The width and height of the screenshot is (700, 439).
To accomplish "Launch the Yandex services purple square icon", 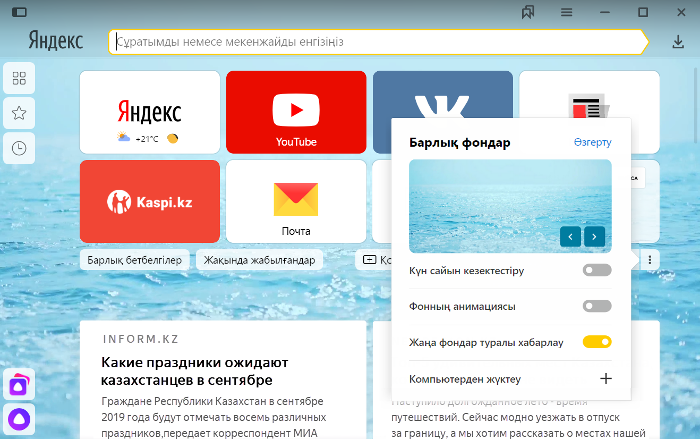I will click(x=19, y=385).
